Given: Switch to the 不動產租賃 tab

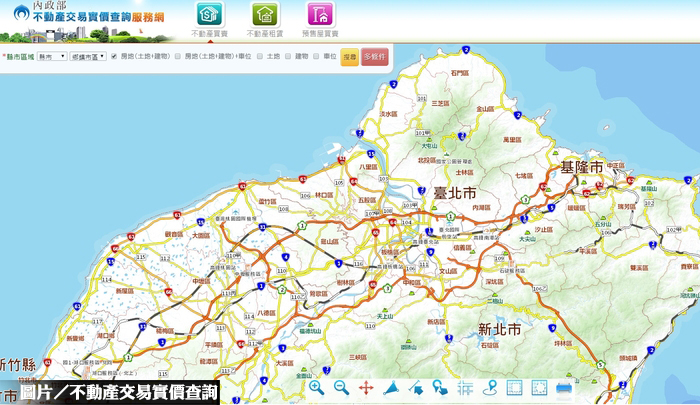Looking at the screenshot, I should click(264, 19).
